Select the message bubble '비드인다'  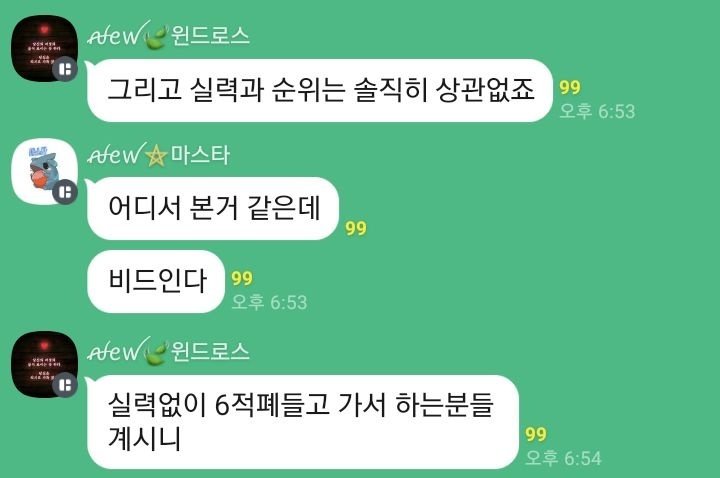(156, 281)
